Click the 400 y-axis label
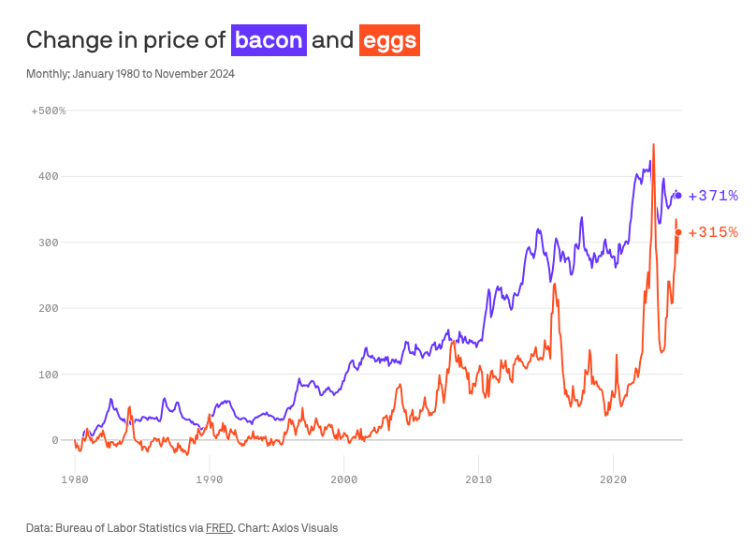 point(49,177)
